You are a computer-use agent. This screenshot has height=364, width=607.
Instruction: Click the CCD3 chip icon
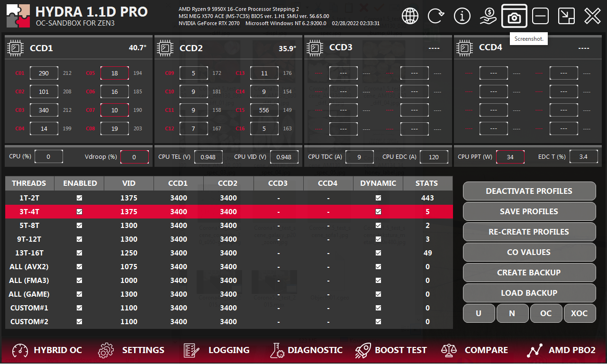pyautogui.click(x=315, y=48)
